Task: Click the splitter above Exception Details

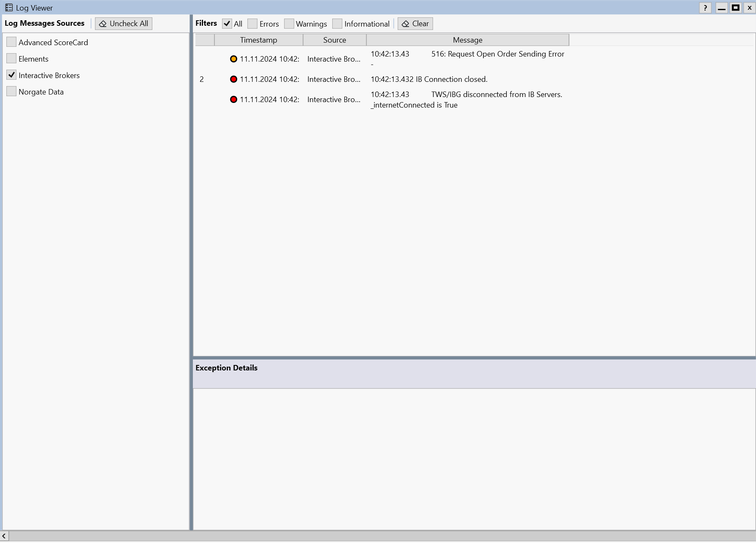Action: [x=474, y=358]
